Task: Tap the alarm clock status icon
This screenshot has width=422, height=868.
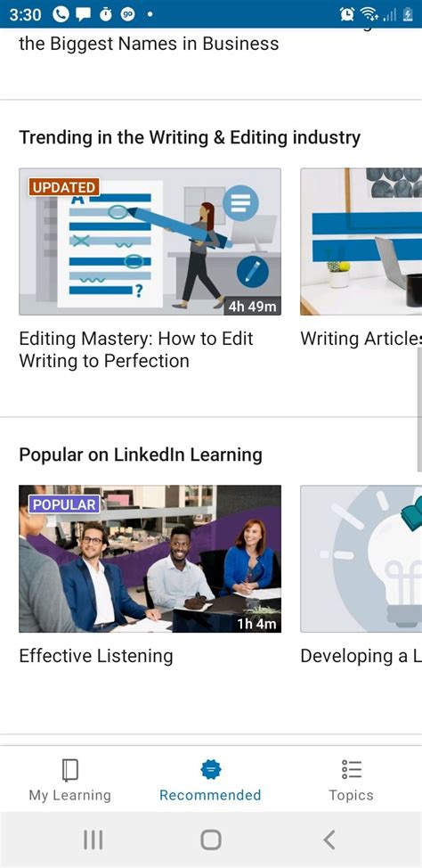Action: pyautogui.click(x=347, y=14)
